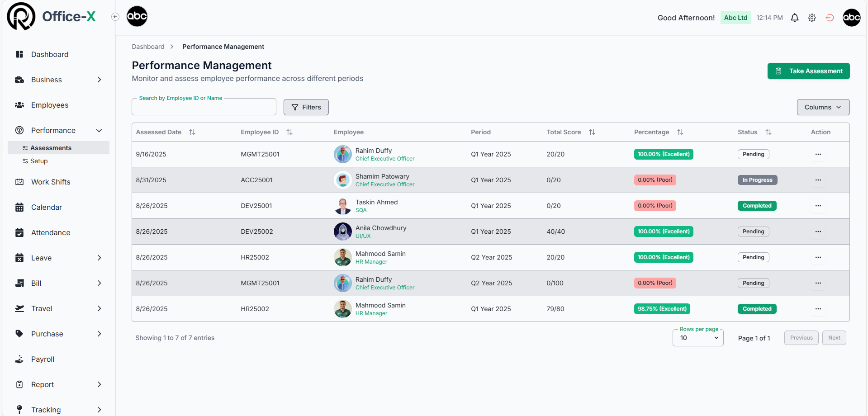Click the red logout icon
Image resolution: width=868 pixels, height=416 pixels.
(x=830, y=18)
